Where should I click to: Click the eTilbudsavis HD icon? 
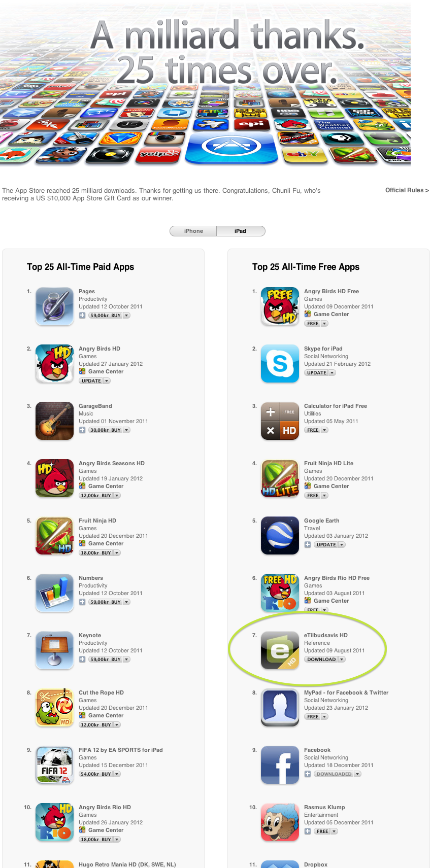pos(280,650)
